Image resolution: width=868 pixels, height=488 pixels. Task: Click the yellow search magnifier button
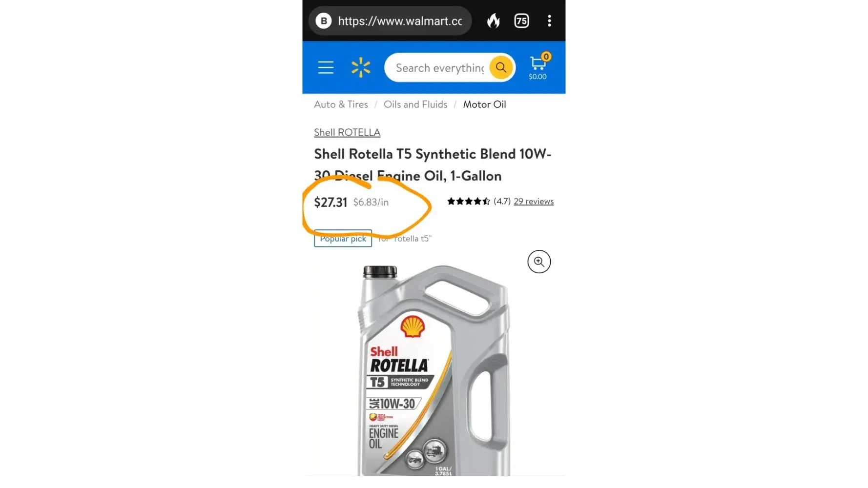501,67
